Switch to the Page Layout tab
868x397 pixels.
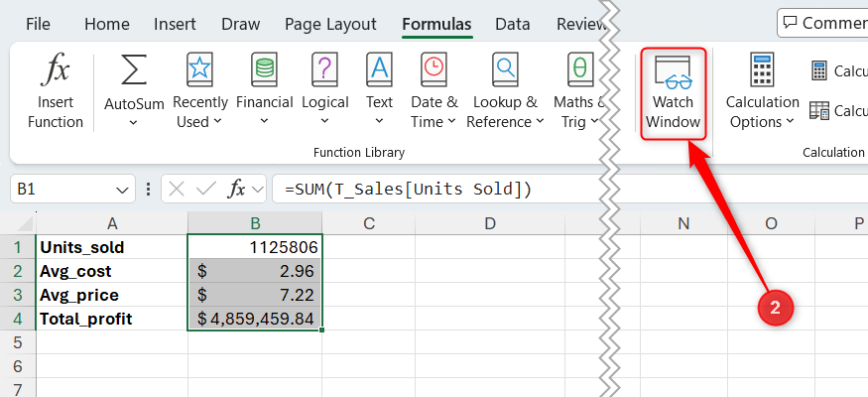[x=330, y=25]
